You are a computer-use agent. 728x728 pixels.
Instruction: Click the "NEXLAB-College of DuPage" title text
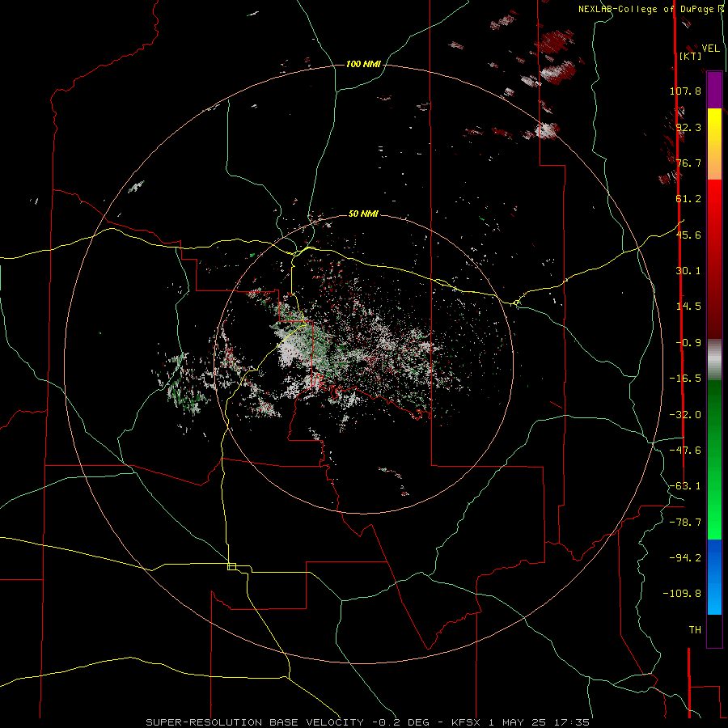tap(648, 9)
